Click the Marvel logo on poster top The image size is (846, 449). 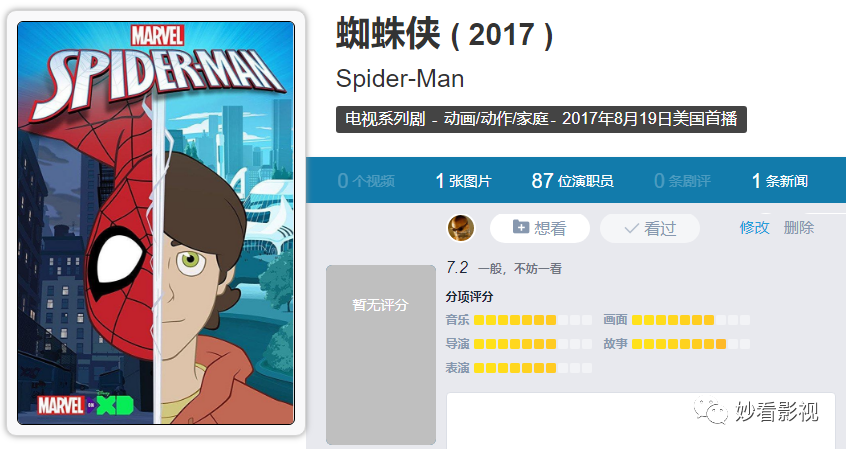[x=157, y=36]
